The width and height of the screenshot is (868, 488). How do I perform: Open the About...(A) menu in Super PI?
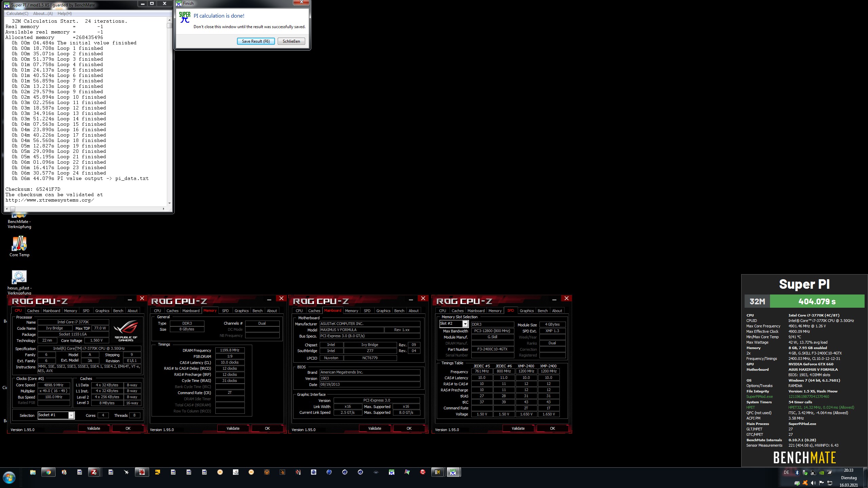(x=43, y=14)
